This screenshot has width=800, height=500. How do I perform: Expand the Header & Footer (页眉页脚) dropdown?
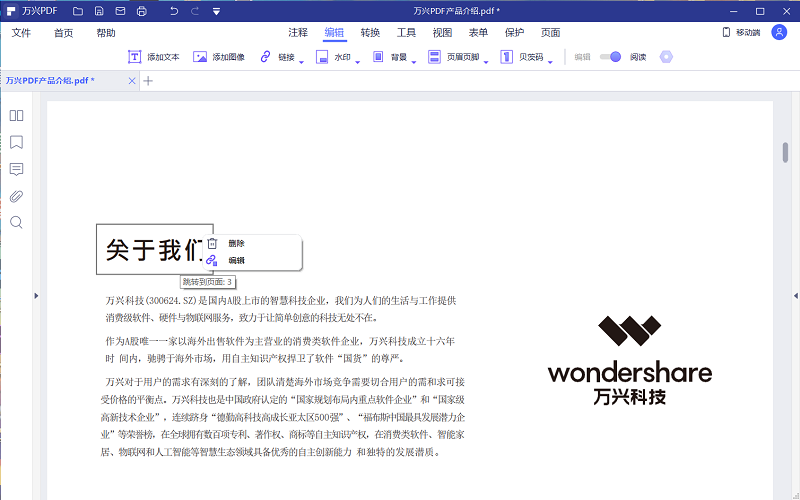click(x=486, y=60)
